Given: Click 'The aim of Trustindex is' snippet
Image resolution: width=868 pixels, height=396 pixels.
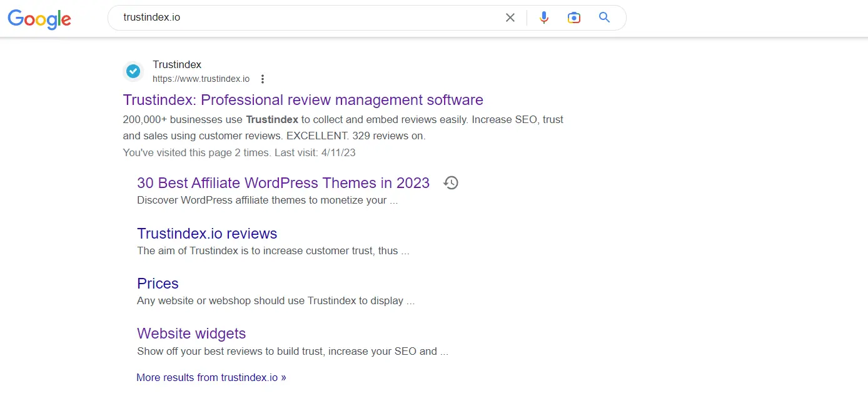Looking at the screenshot, I should tap(273, 250).
